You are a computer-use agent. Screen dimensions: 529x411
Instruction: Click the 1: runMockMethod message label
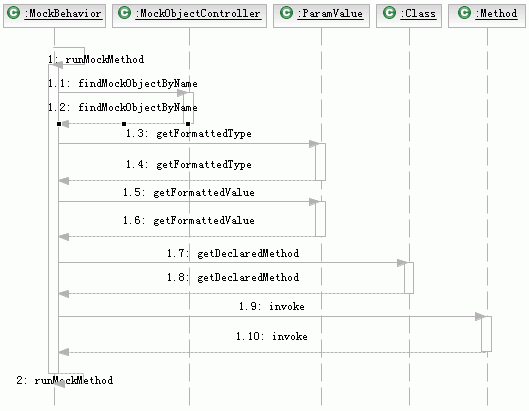click(x=96, y=60)
